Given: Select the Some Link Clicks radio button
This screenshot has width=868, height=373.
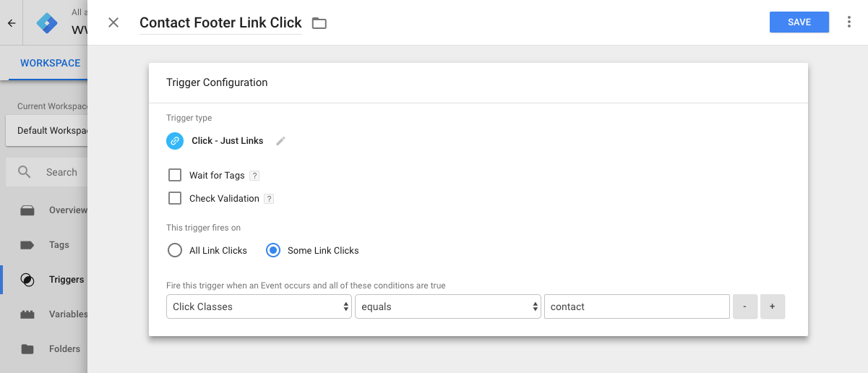Looking at the screenshot, I should click(x=273, y=250).
